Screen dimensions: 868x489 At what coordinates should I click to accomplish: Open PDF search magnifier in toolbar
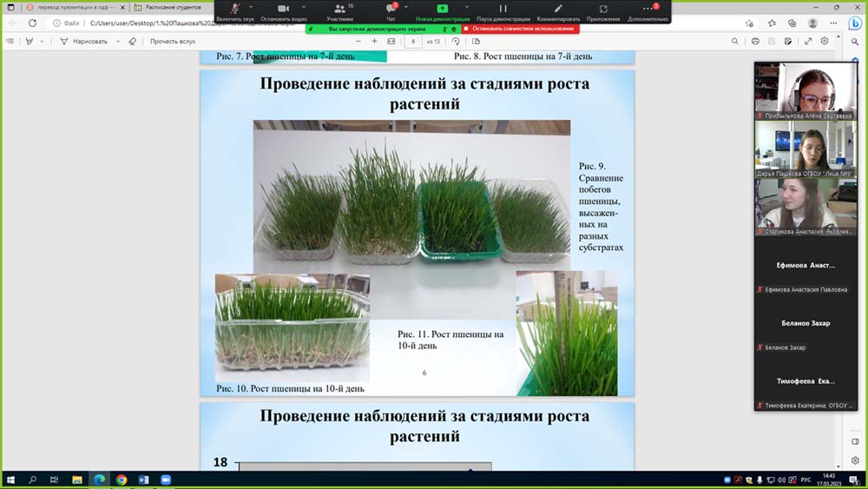[735, 41]
